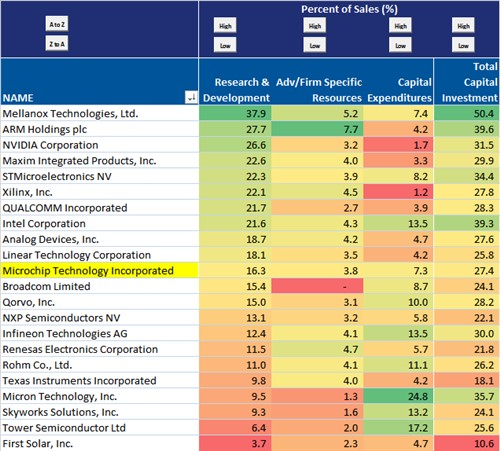Select the Renesas Electronics Corporation cell
The image size is (500, 451).
pyautogui.click(x=99, y=349)
